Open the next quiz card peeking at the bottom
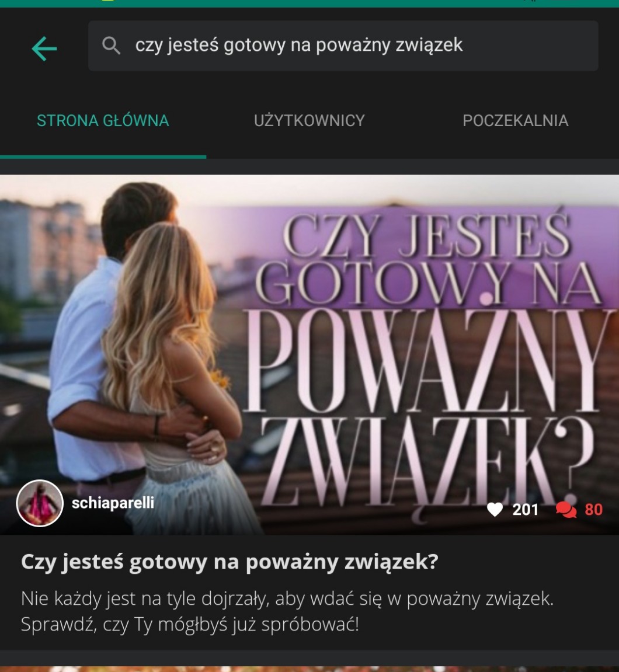Image resolution: width=619 pixels, height=672 pixels. [x=309, y=669]
